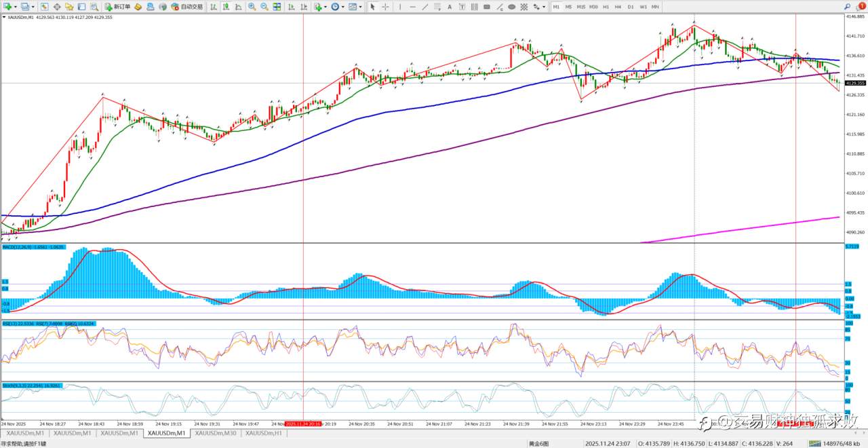
Task: Select the active XAUUSDm,M1 chart tab
Action: [167, 432]
